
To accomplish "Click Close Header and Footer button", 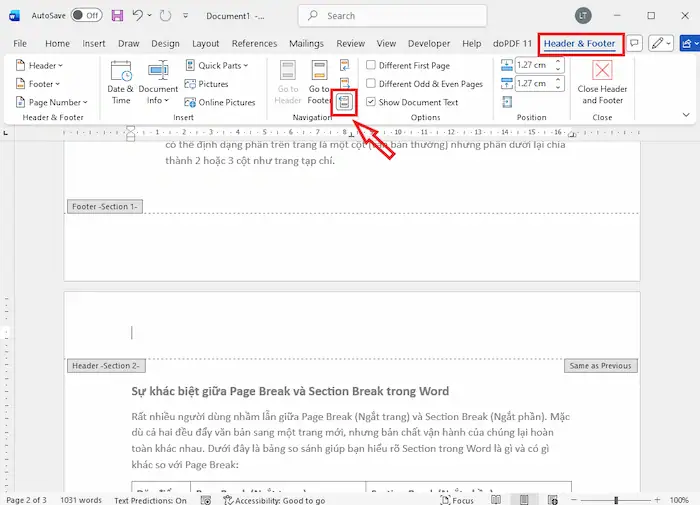I will pyautogui.click(x=603, y=80).
